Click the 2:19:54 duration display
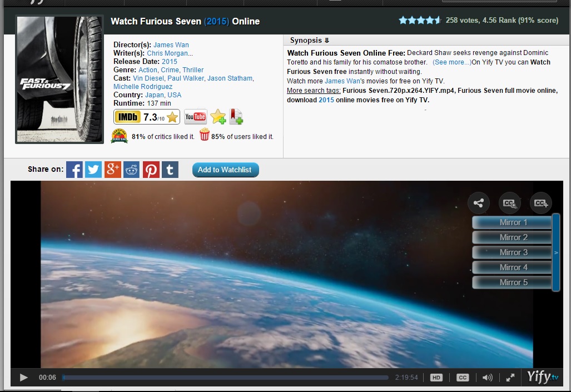The image size is (571, 392). pyautogui.click(x=406, y=378)
